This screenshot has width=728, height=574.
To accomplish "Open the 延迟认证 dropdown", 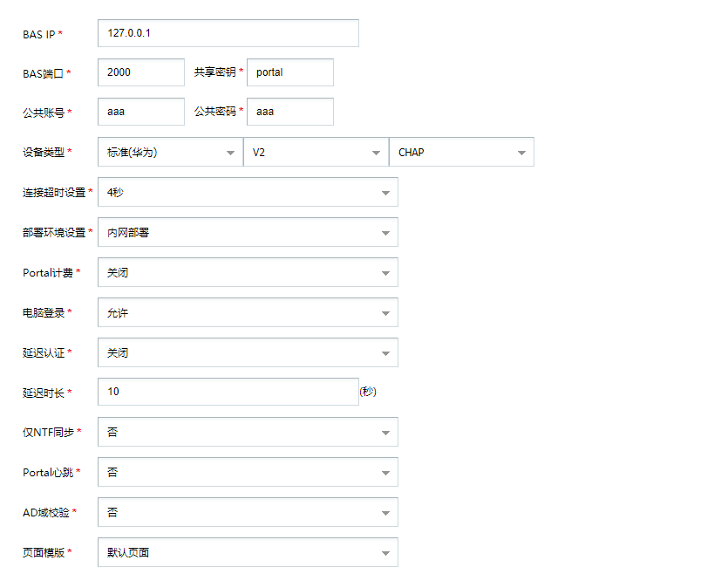I will tap(248, 352).
